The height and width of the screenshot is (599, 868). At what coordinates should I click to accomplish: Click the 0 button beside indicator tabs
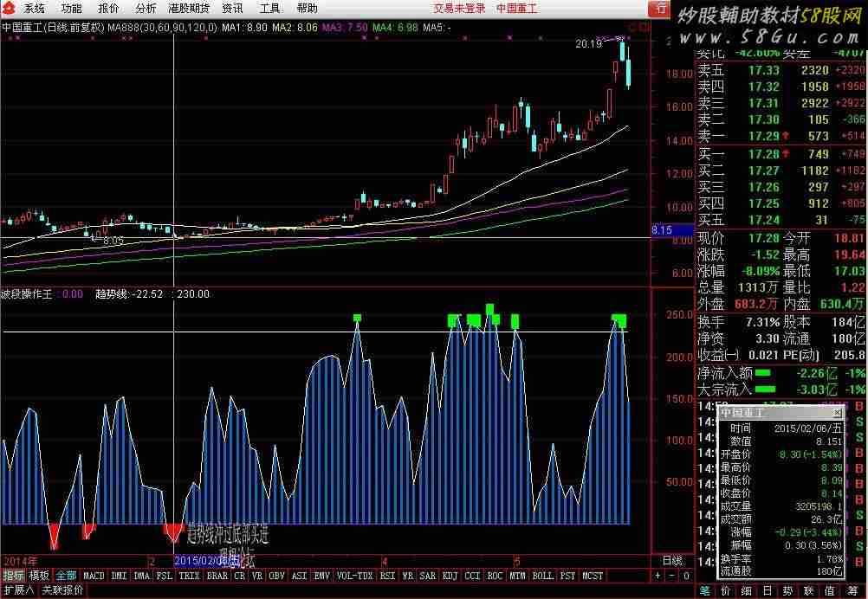(686, 576)
